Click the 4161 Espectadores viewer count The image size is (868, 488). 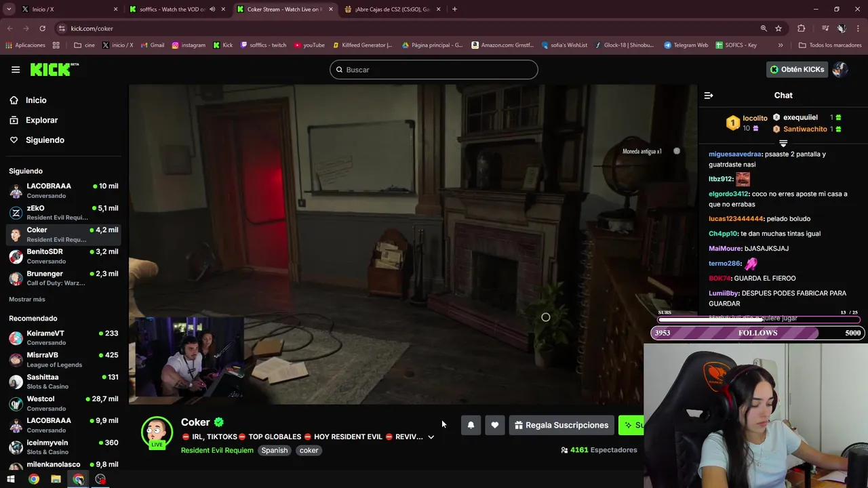tap(599, 450)
